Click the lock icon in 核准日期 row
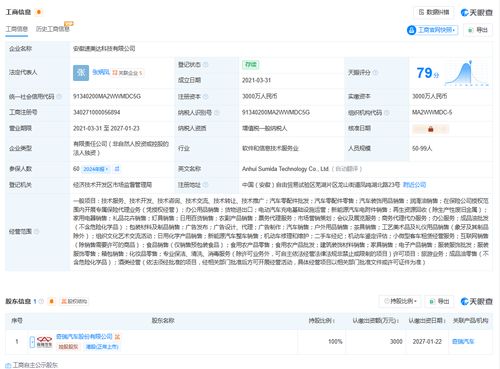The image size is (500, 369). pos(430,129)
